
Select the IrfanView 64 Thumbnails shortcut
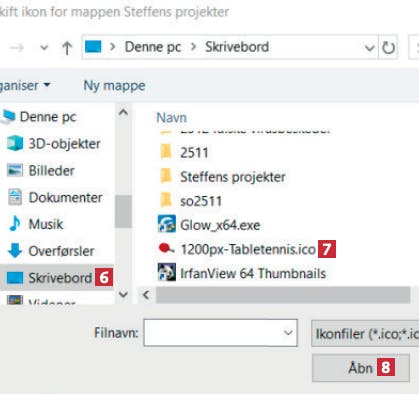coord(242,273)
